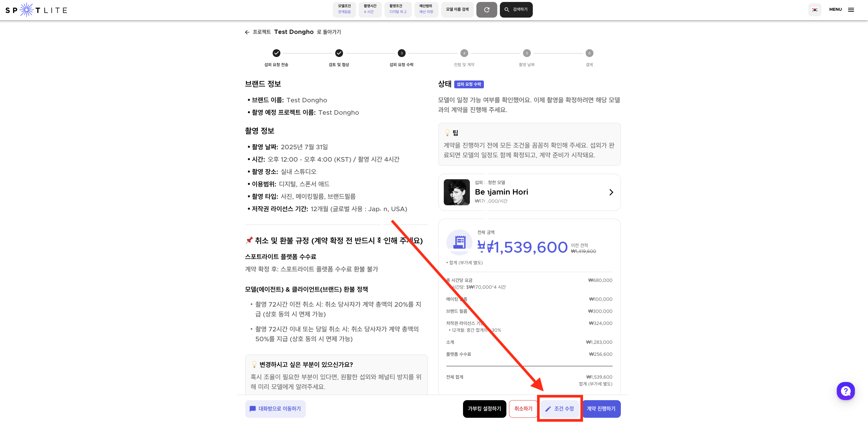Click the Spotlite logo
Image resolution: width=868 pixels, height=422 pixels.
coord(36,10)
